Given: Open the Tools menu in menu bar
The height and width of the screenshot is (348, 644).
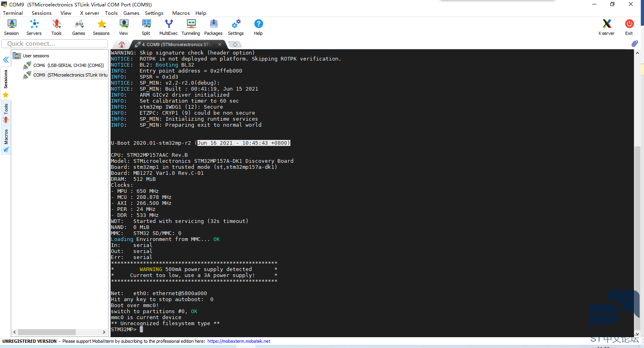Looking at the screenshot, I should pyautogui.click(x=111, y=13).
